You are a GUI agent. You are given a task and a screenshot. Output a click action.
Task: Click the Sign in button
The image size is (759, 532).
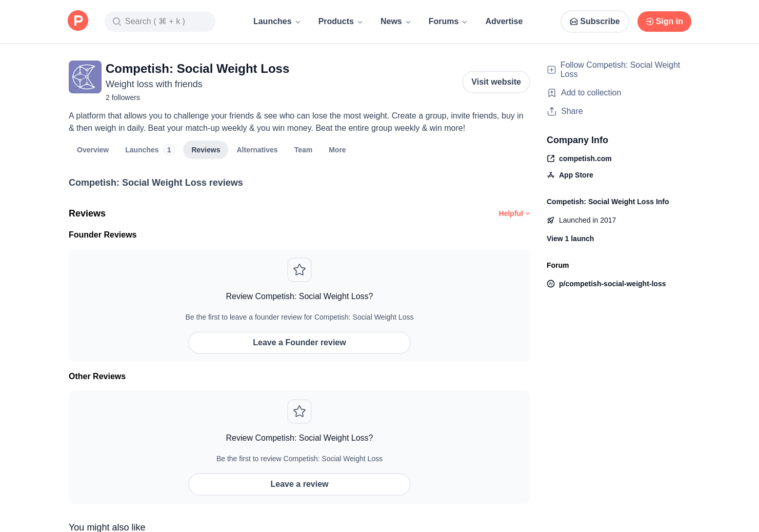[x=664, y=22]
